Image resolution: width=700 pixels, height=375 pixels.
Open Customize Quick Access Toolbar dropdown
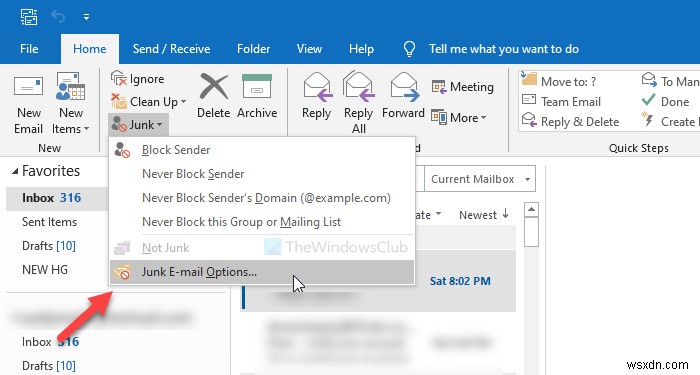(x=86, y=17)
